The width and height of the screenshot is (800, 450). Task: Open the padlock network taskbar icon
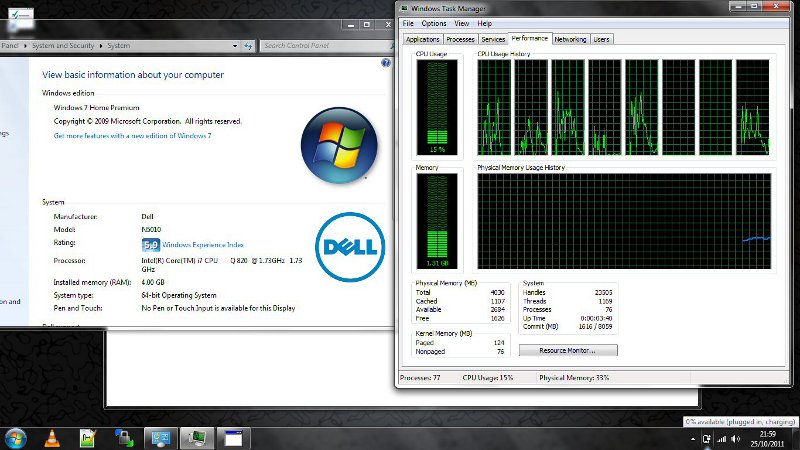pyautogui.click(x=124, y=438)
